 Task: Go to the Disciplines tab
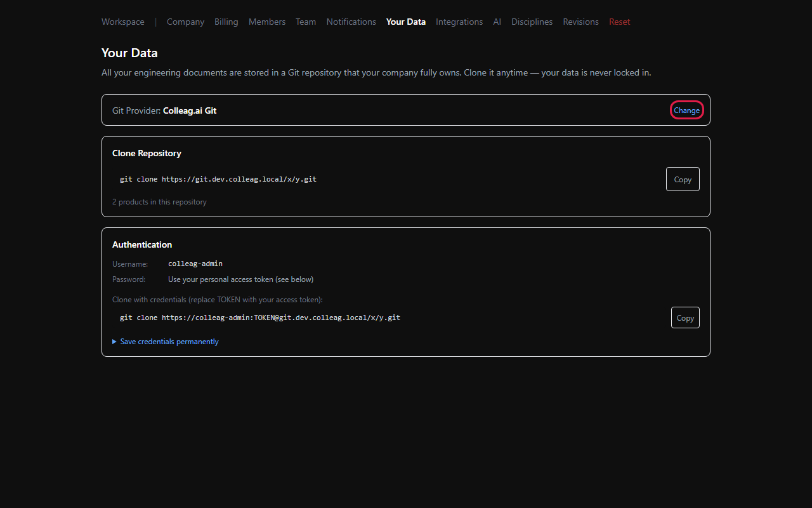532,22
